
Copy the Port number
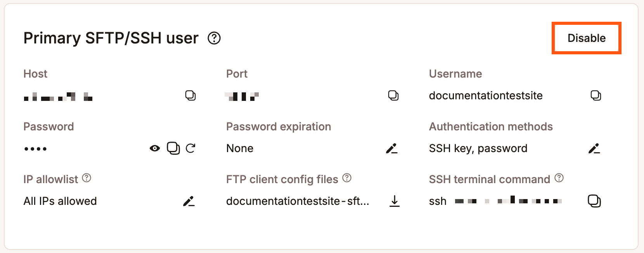click(x=393, y=95)
